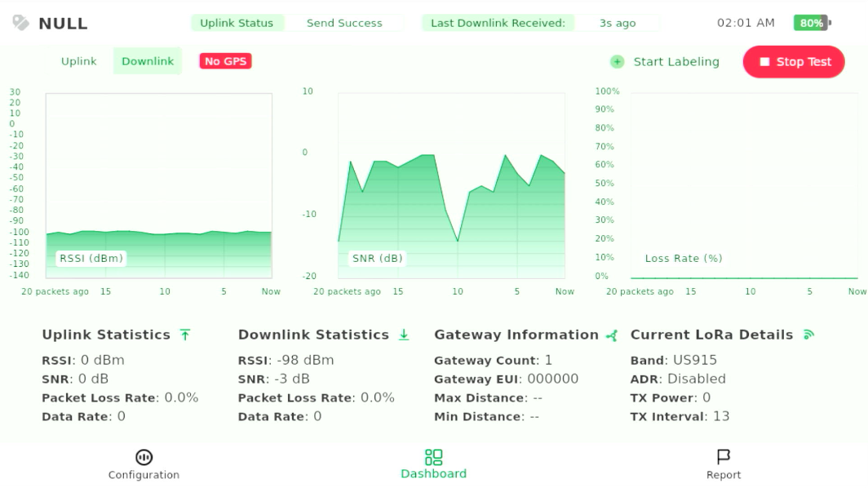The image size is (868, 488).
Task: Click the NULL device tag icon
Action: coord(20,23)
